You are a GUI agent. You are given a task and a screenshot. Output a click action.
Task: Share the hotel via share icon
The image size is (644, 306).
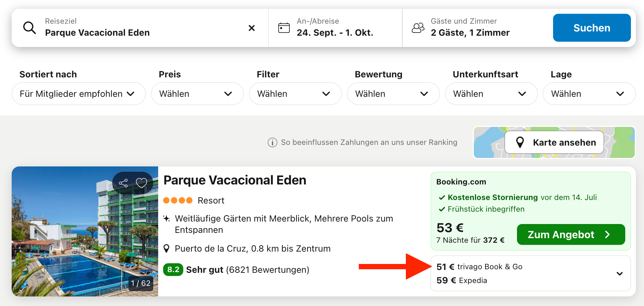(123, 183)
